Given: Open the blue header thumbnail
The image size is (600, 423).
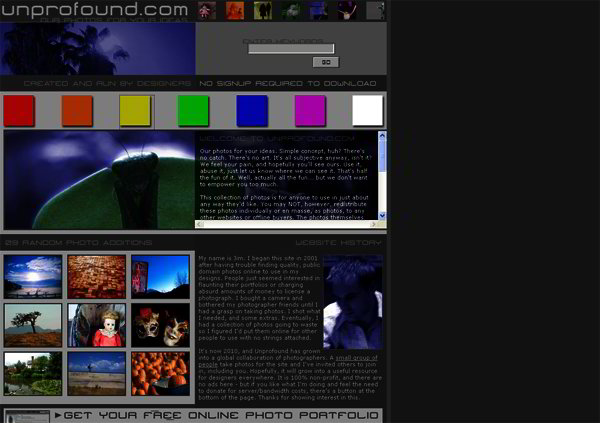Looking at the screenshot, I should pos(319,11).
